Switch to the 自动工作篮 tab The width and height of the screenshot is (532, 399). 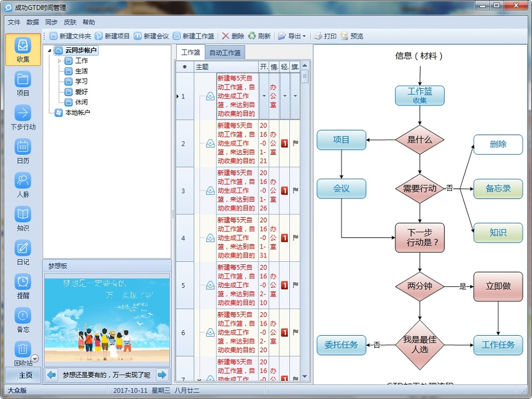tap(226, 52)
